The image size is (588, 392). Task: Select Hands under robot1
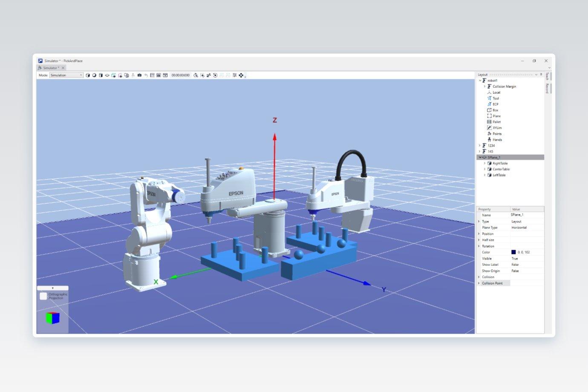point(497,140)
